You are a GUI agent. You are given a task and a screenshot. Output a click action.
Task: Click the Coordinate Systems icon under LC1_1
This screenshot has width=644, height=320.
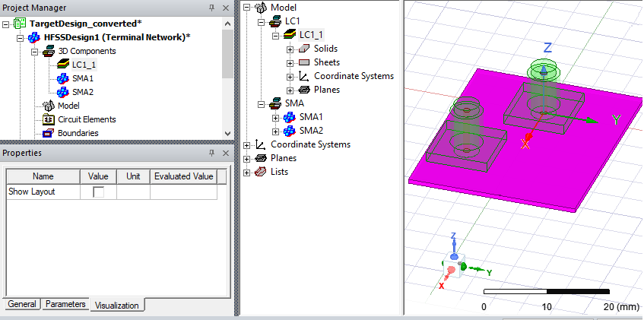click(304, 76)
